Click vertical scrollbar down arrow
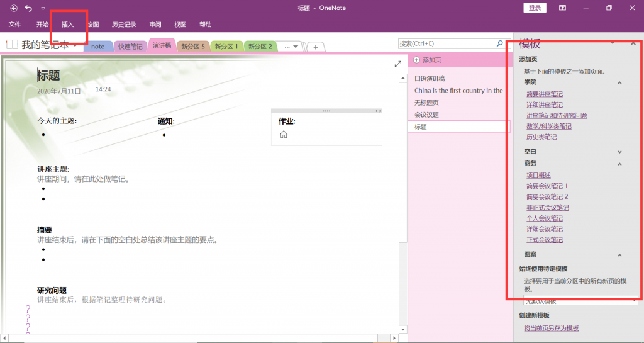Viewport: 644px width, 343px height. click(x=403, y=329)
